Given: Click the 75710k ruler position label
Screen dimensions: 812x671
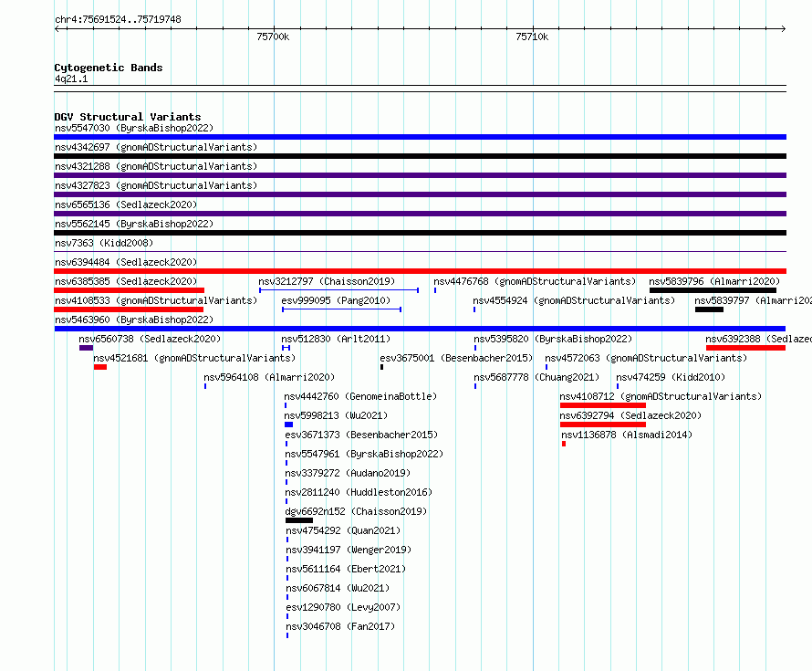Looking at the screenshot, I should [532, 37].
